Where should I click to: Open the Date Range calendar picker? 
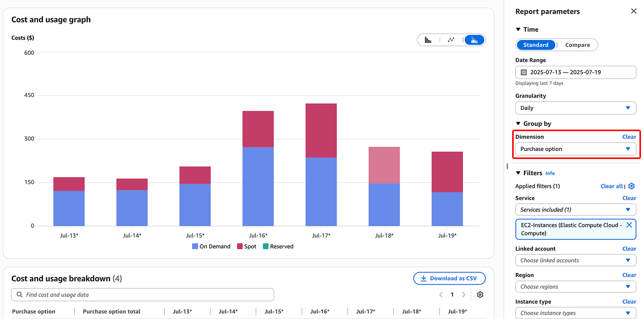click(576, 72)
